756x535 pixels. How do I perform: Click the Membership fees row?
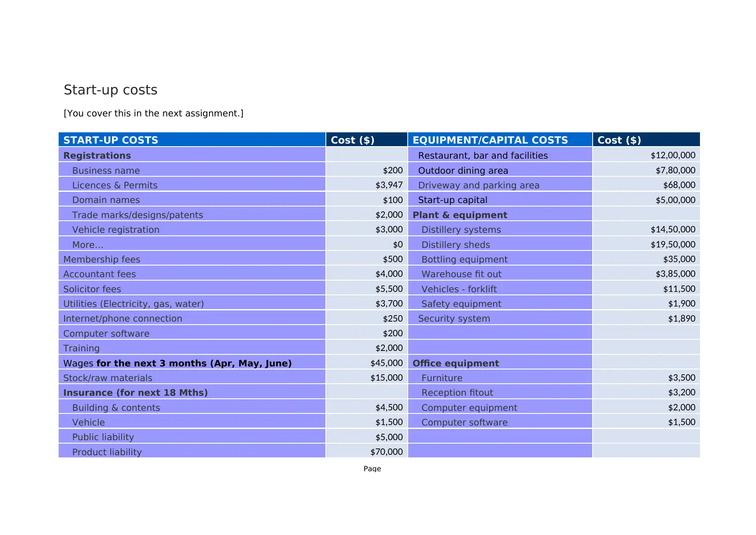click(102, 260)
